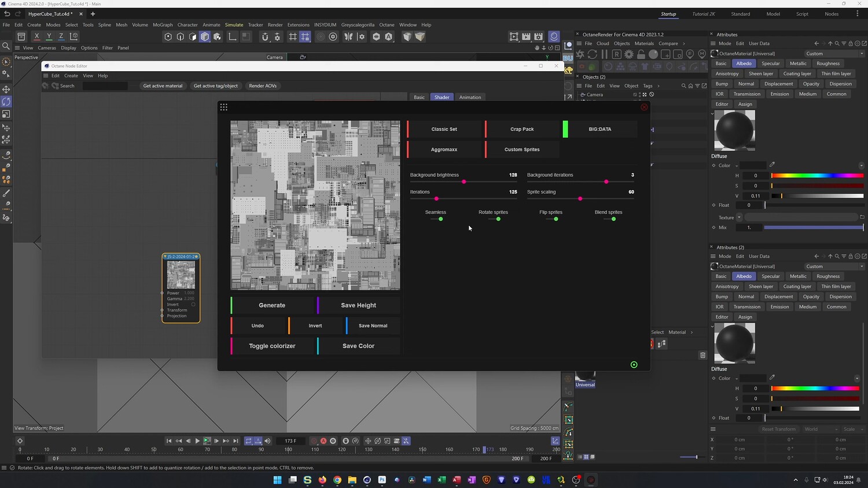
Task: Click the grid dots icon in generator dialog
Action: pos(224,107)
